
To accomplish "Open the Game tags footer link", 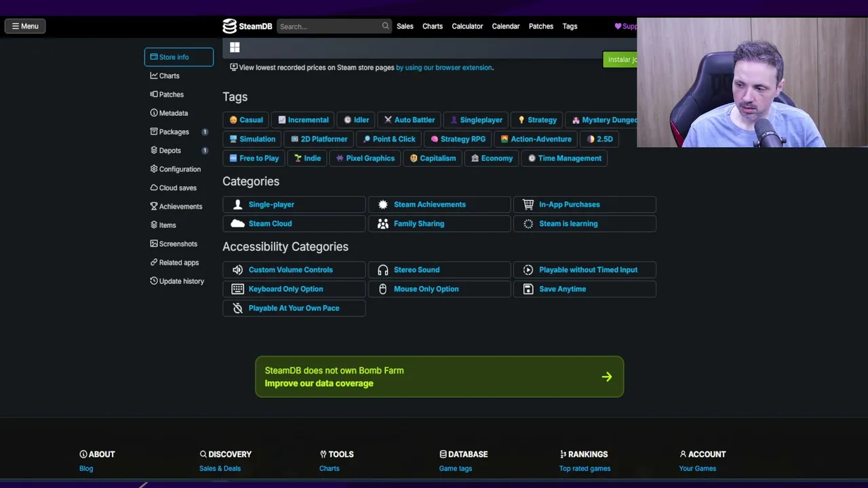I will [x=456, y=468].
